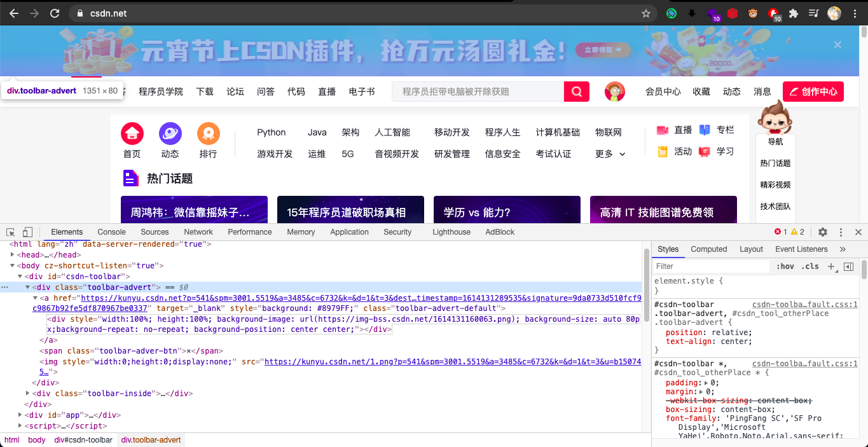Expand div class toolbar-inside node
The image size is (868, 447).
[x=27, y=394]
